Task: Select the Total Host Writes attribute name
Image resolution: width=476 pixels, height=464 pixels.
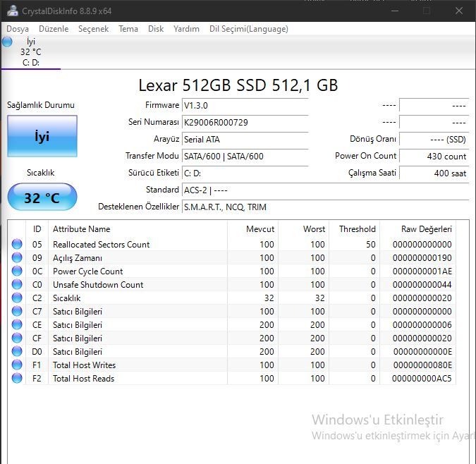Action: coord(84,365)
